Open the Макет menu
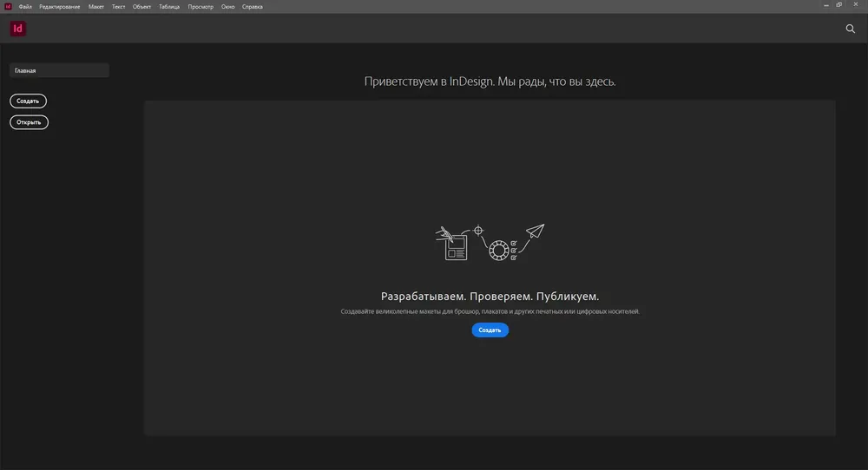This screenshot has height=470, width=868. coord(95,7)
